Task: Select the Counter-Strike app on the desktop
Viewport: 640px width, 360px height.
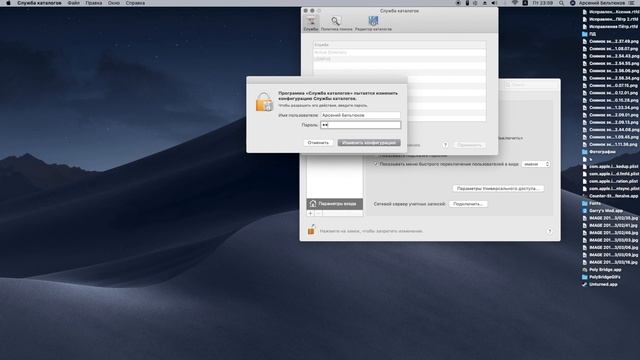Action: [x=610, y=196]
